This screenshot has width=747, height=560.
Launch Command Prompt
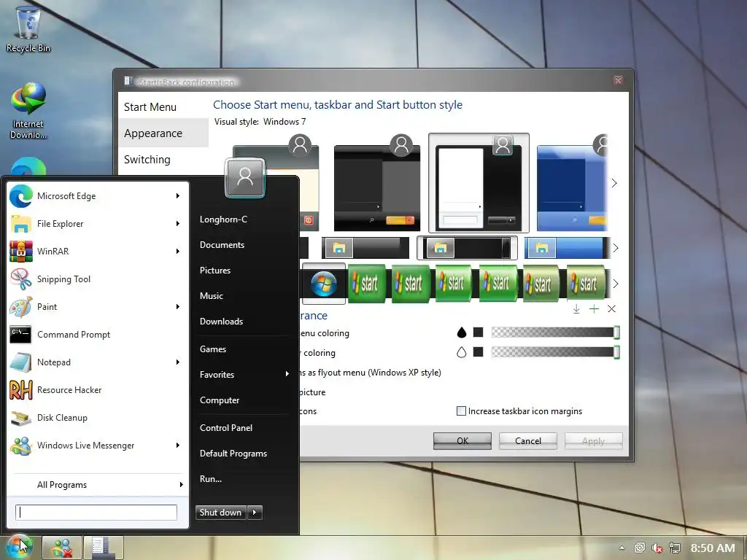[x=98, y=334]
